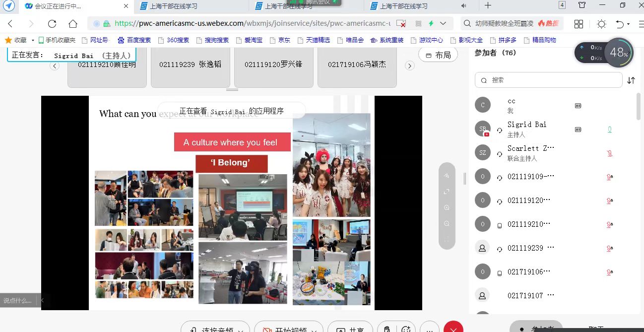Viewport: 644px width, 332px height.
Task: Show next participant thumbnails with right arrow
Action: pyautogui.click(x=409, y=66)
